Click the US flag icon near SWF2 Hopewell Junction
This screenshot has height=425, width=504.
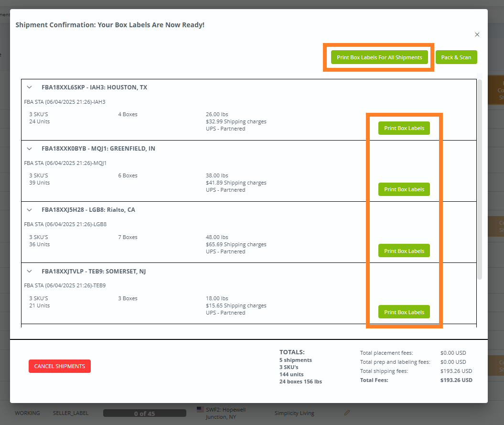(x=200, y=409)
